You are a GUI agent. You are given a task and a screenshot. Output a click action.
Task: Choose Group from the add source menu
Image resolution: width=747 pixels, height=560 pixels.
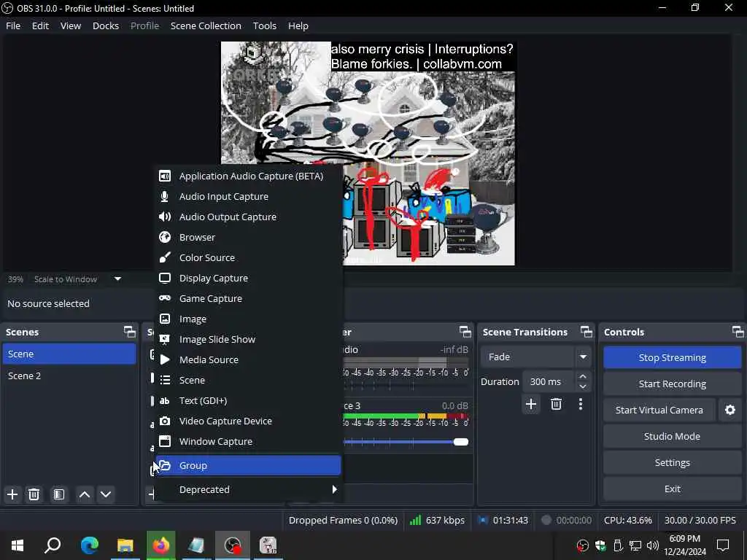click(x=248, y=466)
